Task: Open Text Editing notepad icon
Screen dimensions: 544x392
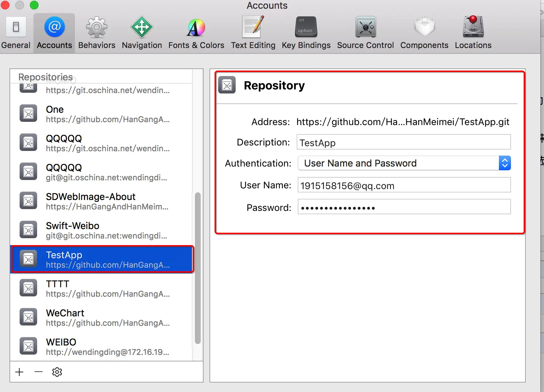Action: pyautogui.click(x=253, y=27)
